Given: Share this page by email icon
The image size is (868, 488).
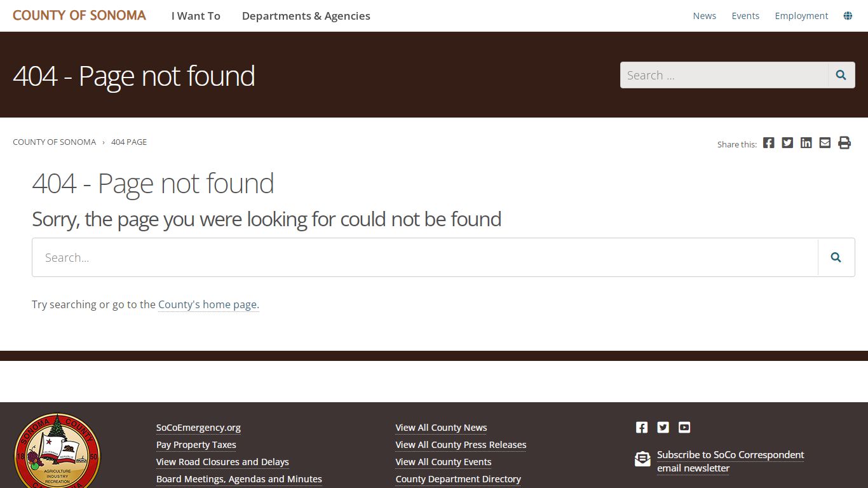Looking at the screenshot, I should tap(825, 143).
